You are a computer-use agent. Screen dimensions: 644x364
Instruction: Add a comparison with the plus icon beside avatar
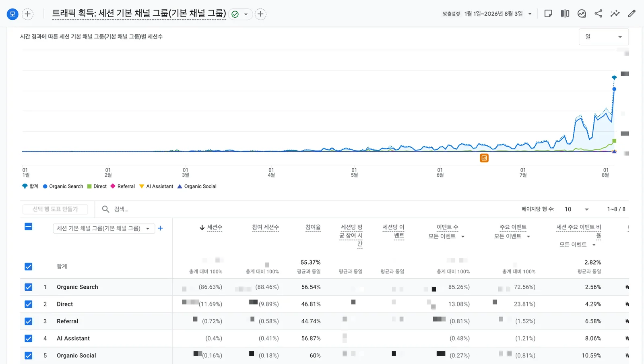27,14
